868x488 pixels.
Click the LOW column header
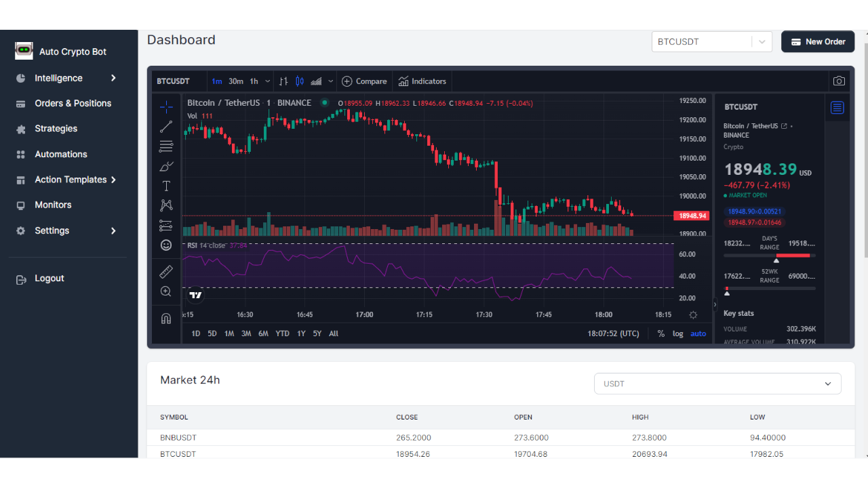click(x=757, y=418)
